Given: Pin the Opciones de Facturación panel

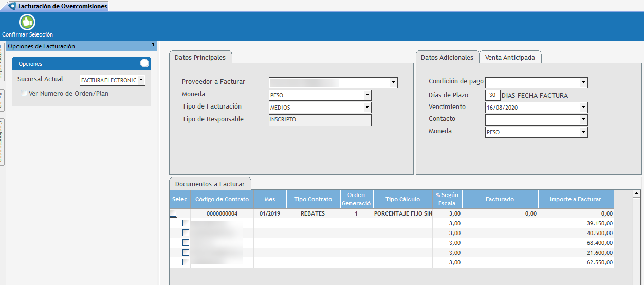Looking at the screenshot, I should tap(153, 46).
